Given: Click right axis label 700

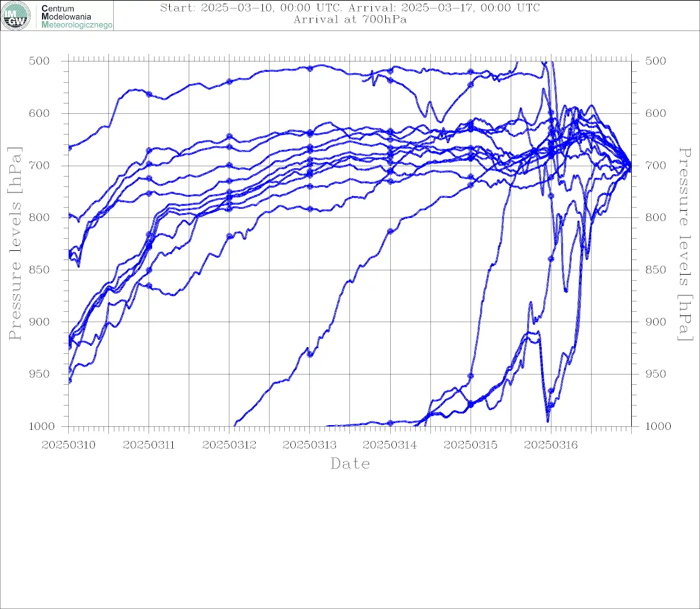Looking at the screenshot, I should pos(656,165).
